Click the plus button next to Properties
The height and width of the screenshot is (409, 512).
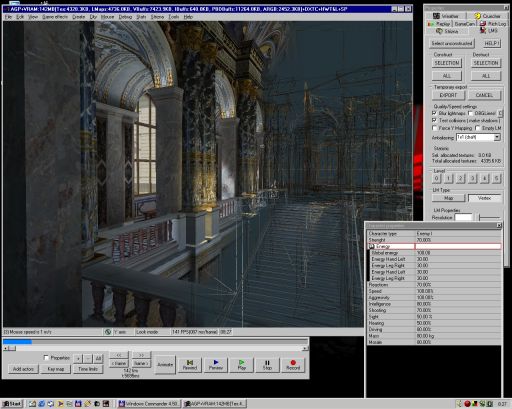78,358
